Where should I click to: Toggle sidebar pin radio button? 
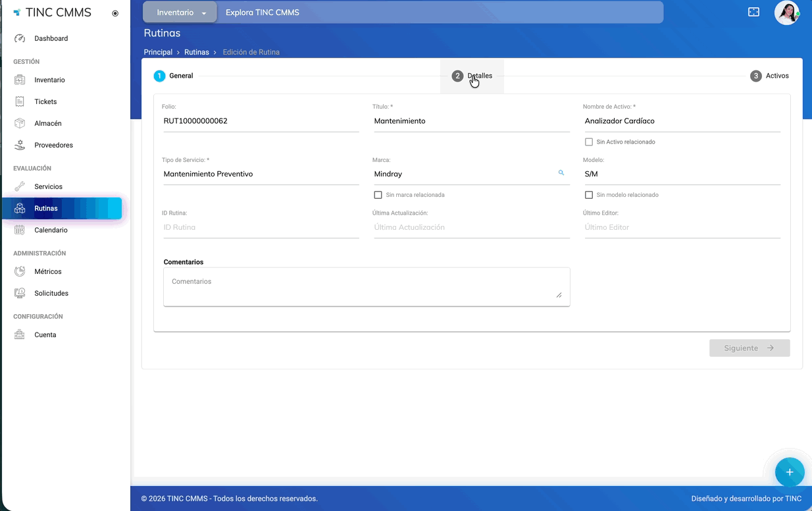[115, 13]
